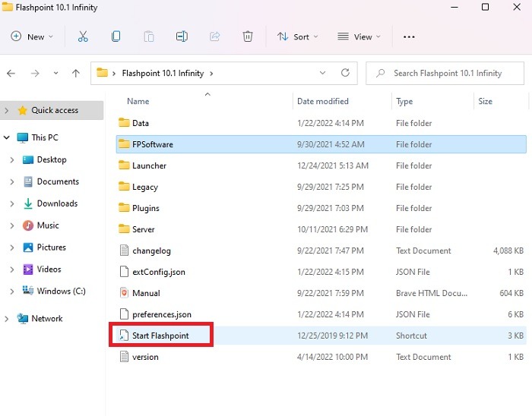532x416 pixels.
Task: Click the address bar folder icon
Action: 102,73
